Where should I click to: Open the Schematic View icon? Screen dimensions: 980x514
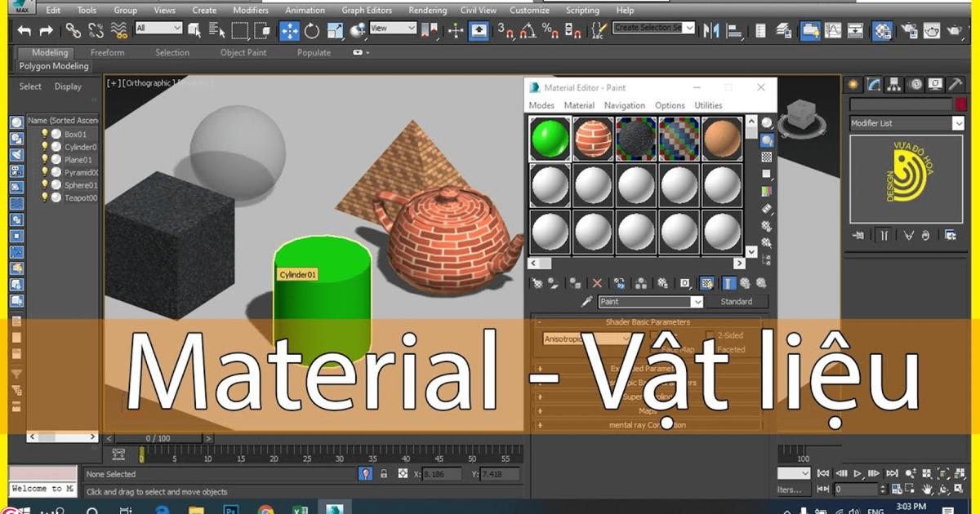coord(855,31)
